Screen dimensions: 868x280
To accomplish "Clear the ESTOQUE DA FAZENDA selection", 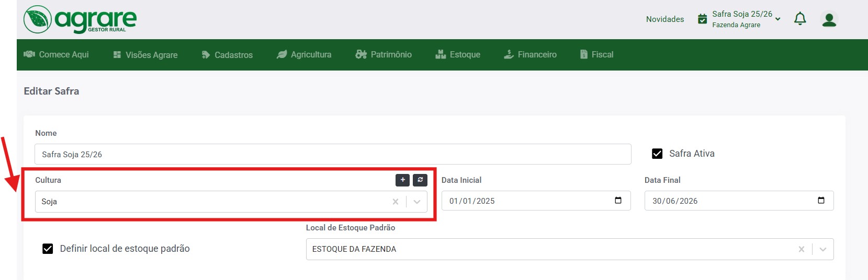I will click(x=802, y=249).
